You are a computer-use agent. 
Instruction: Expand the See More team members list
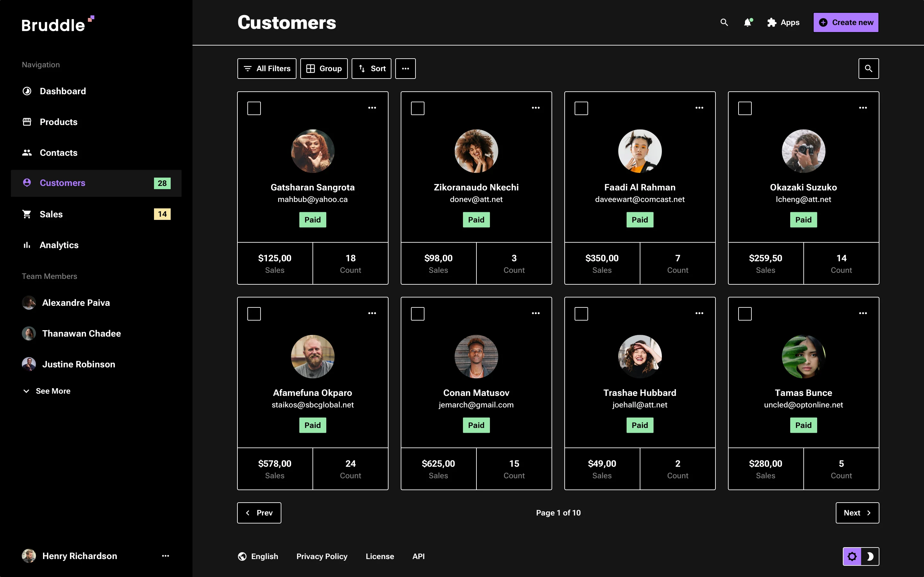pyautogui.click(x=46, y=391)
